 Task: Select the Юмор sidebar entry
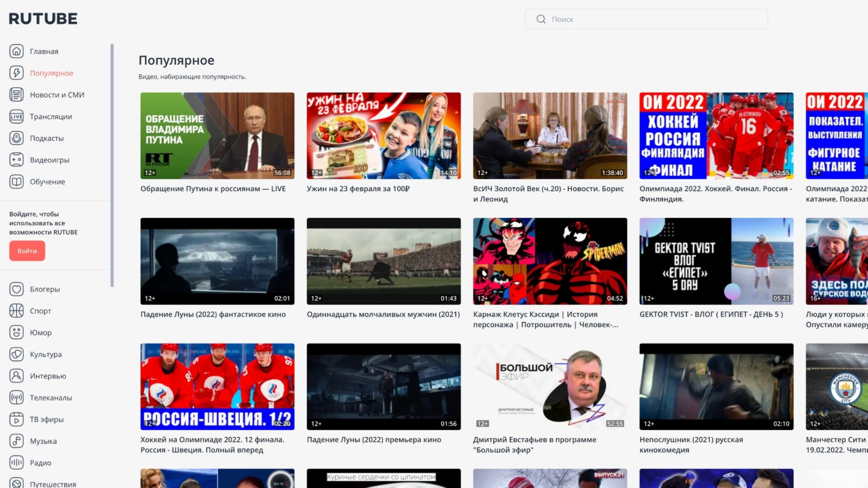coord(40,332)
